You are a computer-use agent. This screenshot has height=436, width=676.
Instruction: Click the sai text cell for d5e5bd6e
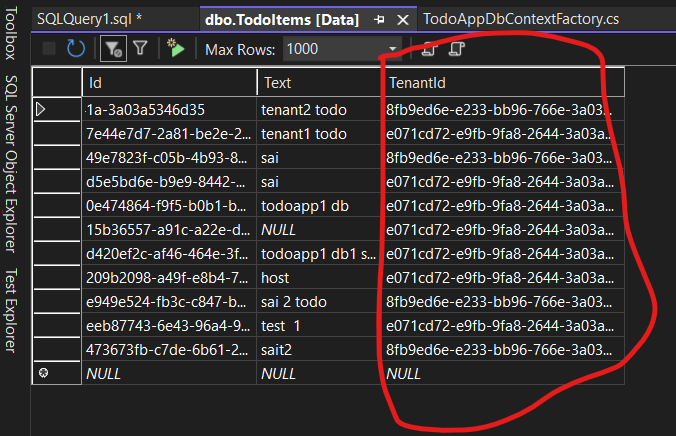click(x=319, y=182)
